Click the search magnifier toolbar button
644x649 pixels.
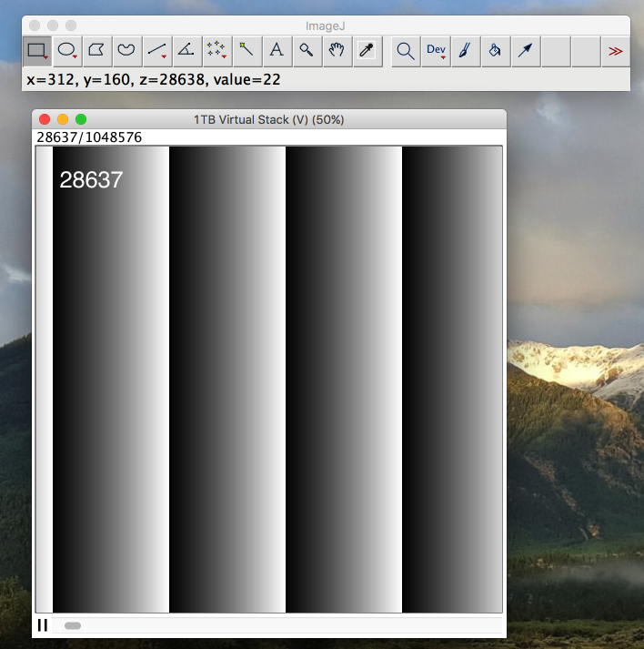405,51
